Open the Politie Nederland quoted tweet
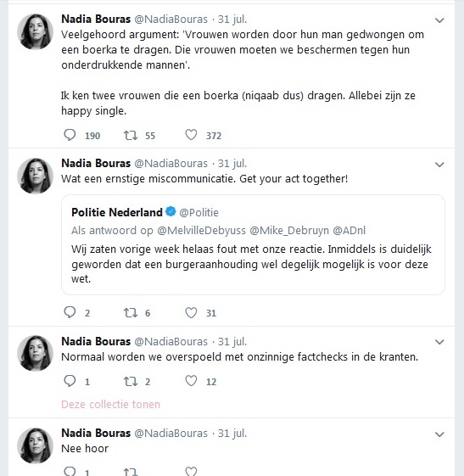Viewport: 464px width, 476px height. click(x=253, y=244)
